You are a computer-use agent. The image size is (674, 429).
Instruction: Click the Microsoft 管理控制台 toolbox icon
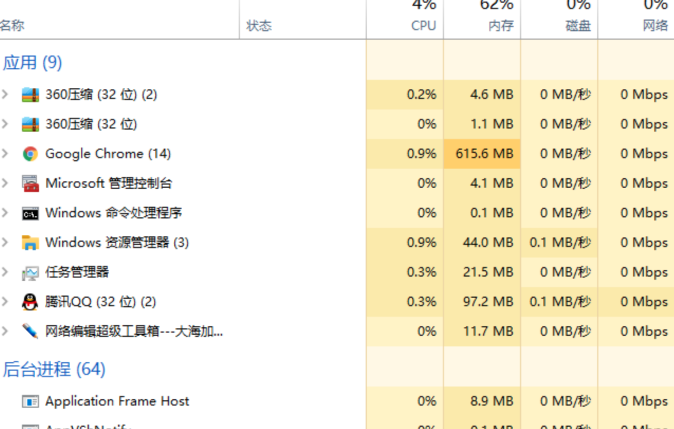click(x=30, y=184)
